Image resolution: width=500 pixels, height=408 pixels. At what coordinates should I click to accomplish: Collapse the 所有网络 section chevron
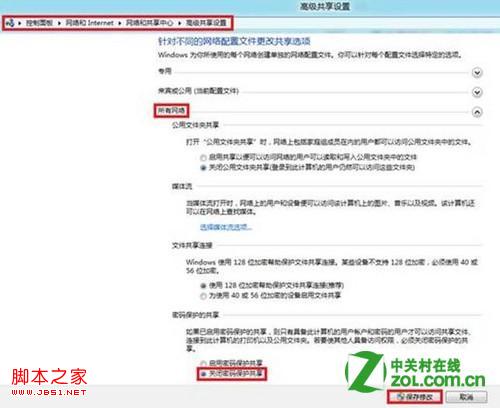pos(477,112)
